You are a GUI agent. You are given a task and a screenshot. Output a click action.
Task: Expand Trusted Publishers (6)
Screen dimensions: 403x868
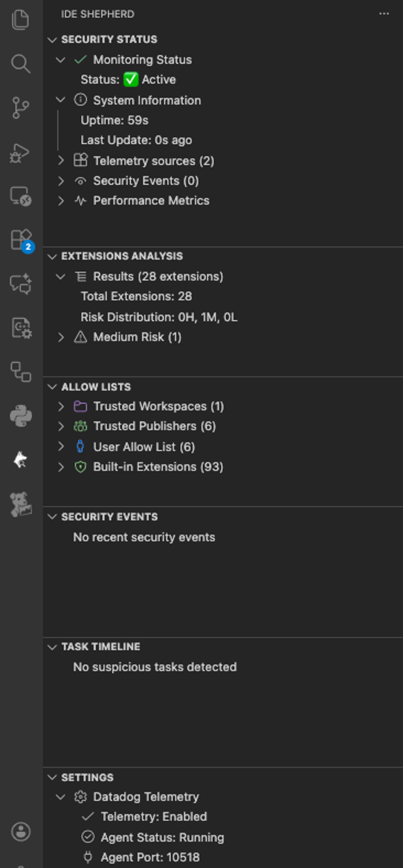coord(61,426)
